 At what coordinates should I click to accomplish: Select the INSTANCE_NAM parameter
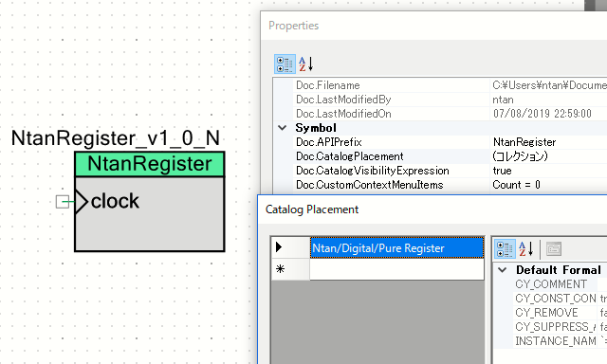pos(555,341)
